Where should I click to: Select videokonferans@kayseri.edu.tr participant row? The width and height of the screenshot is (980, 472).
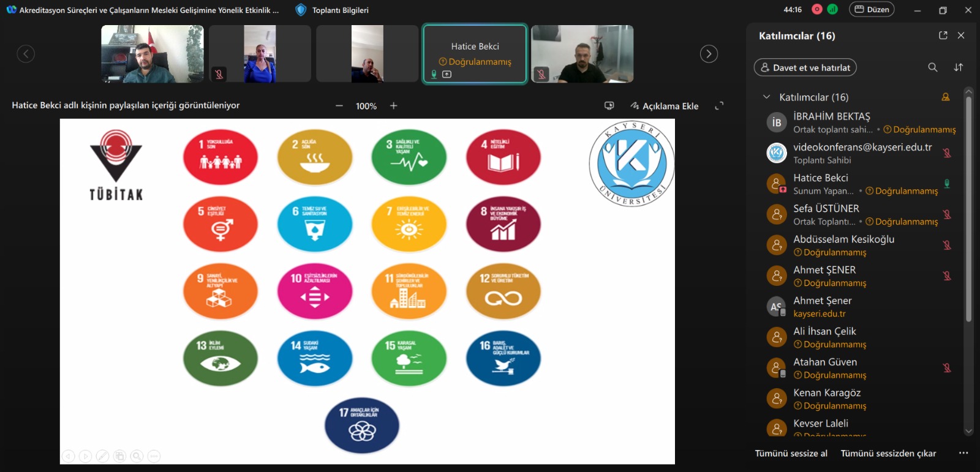pos(861,153)
